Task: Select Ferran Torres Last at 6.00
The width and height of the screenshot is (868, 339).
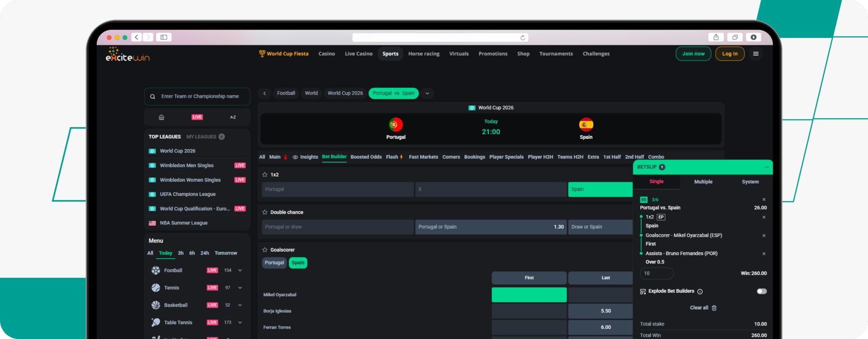Action: point(600,327)
